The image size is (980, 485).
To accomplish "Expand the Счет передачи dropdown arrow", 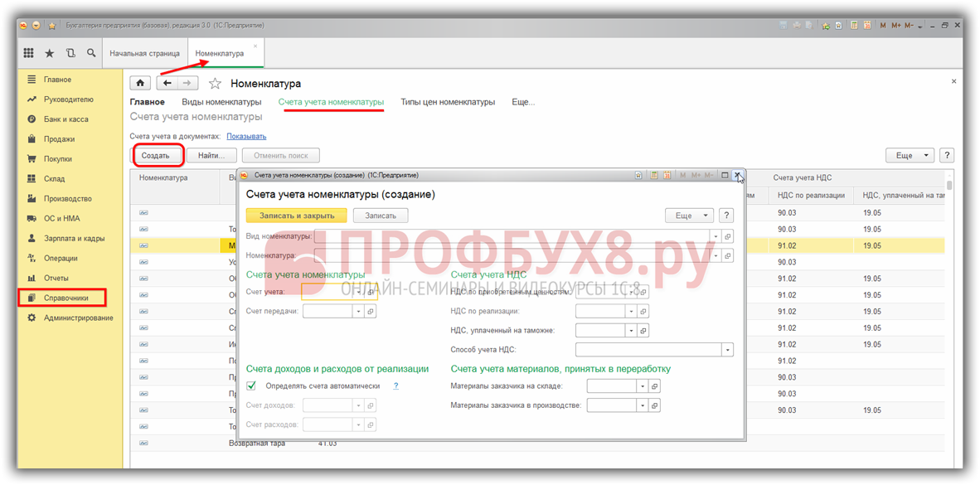I will [358, 311].
